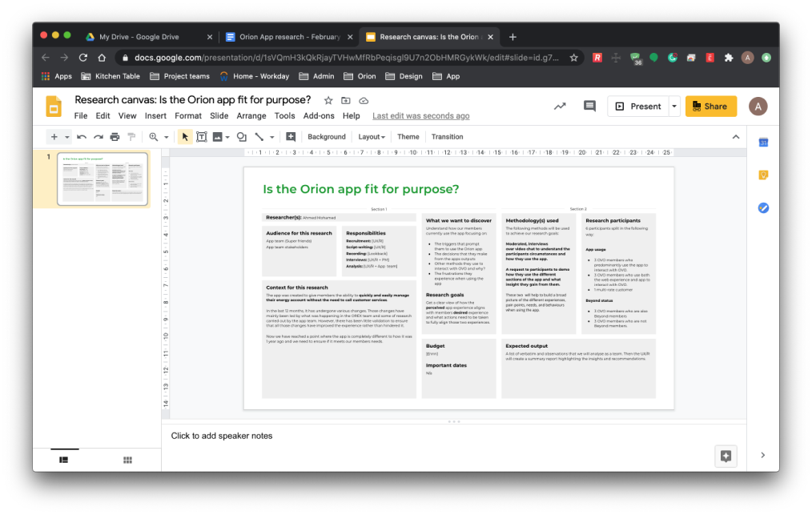Open the Zoom dropdown arrow
This screenshot has height=515, width=812.
pos(167,136)
